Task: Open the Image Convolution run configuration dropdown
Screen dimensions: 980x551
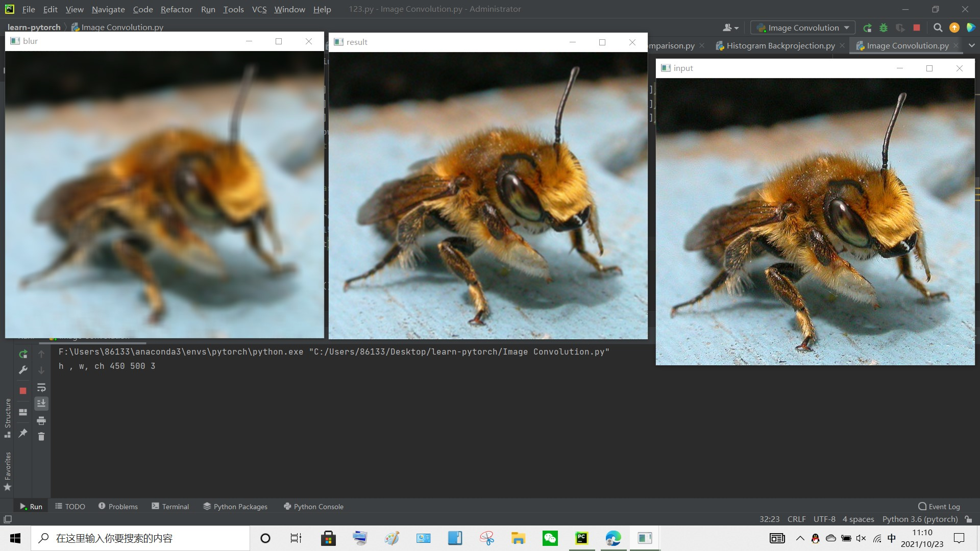Action: (x=802, y=28)
